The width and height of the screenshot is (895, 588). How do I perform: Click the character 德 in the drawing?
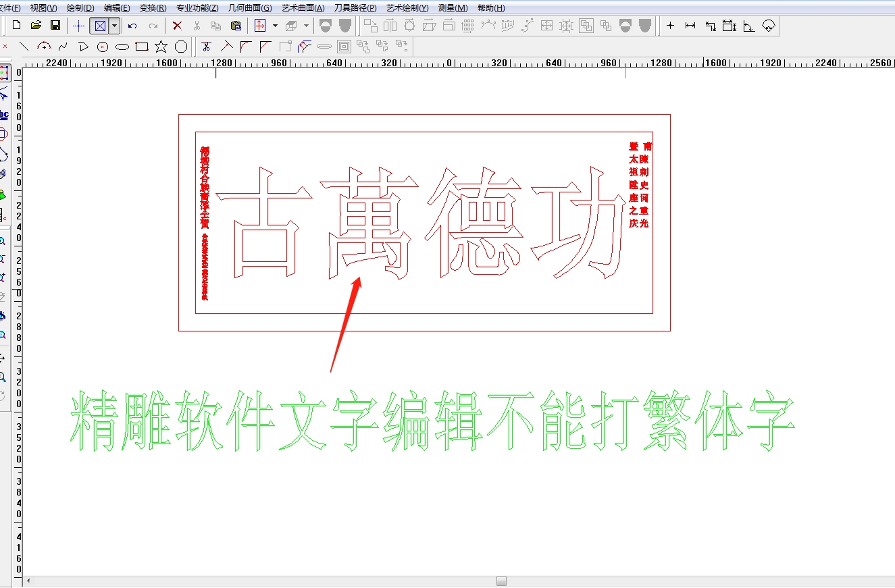tap(474, 223)
